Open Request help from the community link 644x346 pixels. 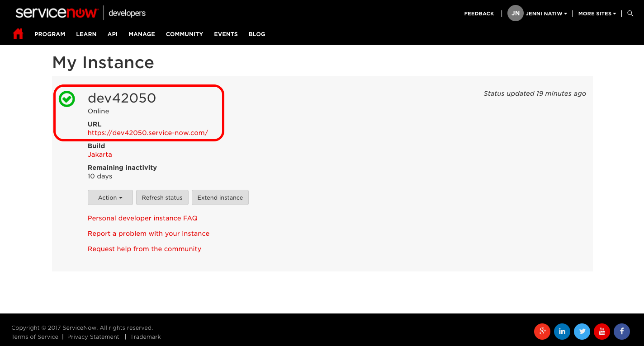tap(144, 249)
